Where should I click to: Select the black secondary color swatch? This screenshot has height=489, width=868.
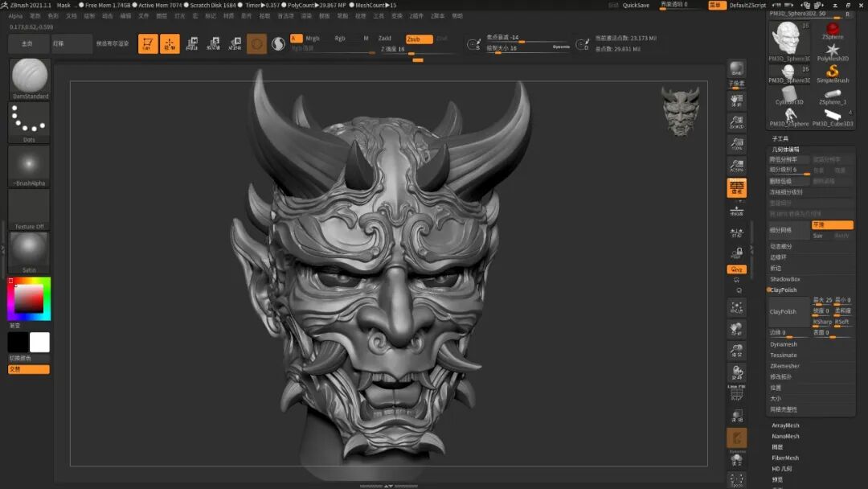pos(18,343)
